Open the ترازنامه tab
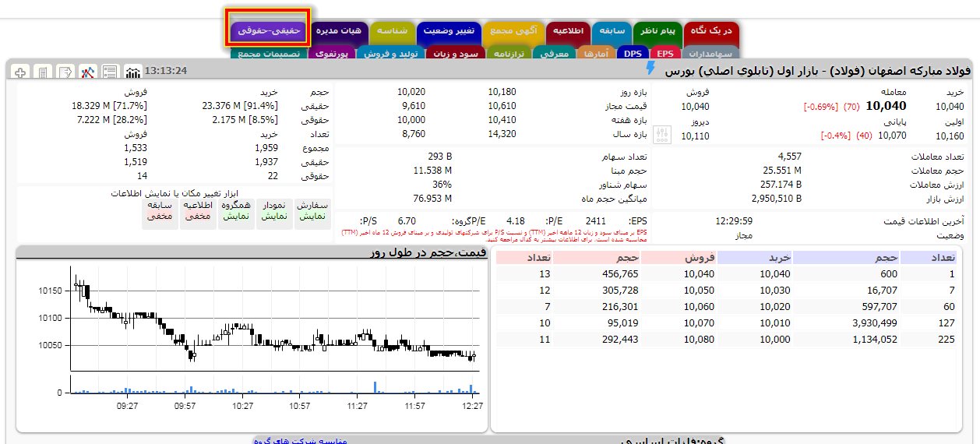This screenshot has height=444, width=980. pos(510,54)
